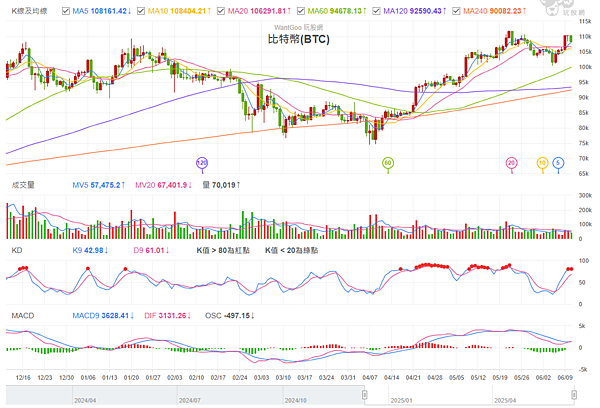Image resolution: width=600 pixels, height=408 pixels.
Task: Disable the MA240 moving average checkbox
Action: click(x=456, y=11)
